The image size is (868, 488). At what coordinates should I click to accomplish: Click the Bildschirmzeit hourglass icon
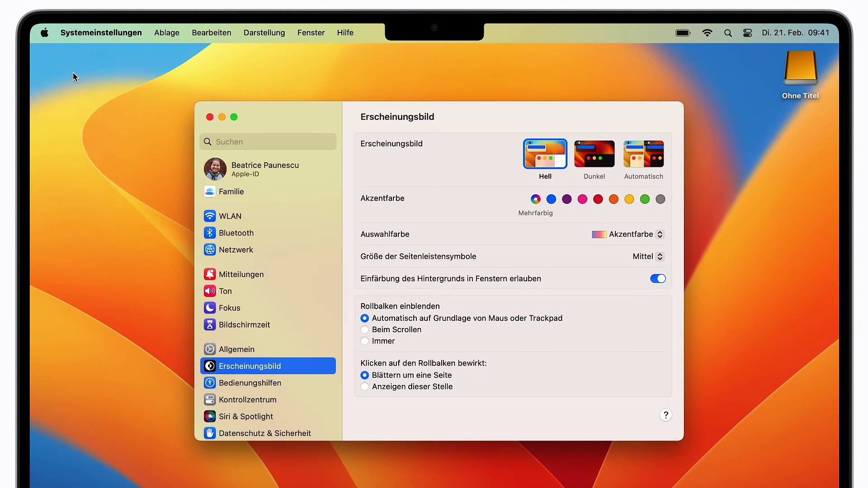[x=210, y=324]
